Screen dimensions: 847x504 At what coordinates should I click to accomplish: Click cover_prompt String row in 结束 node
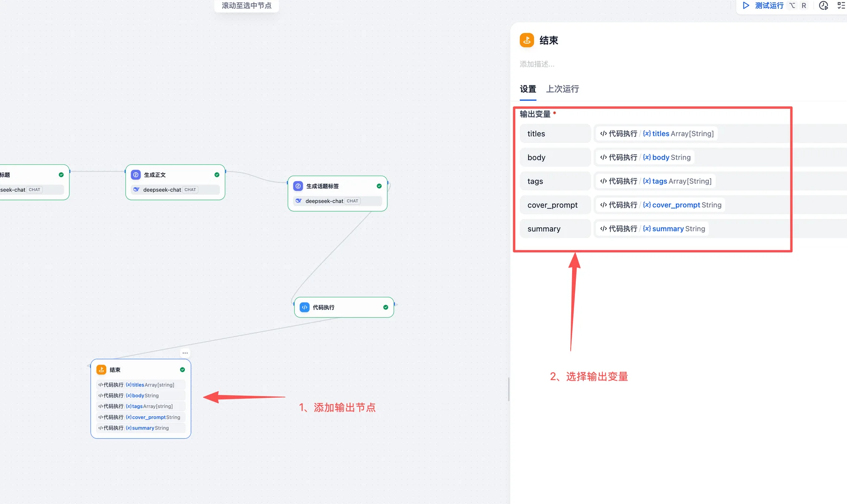pyautogui.click(x=140, y=417)
